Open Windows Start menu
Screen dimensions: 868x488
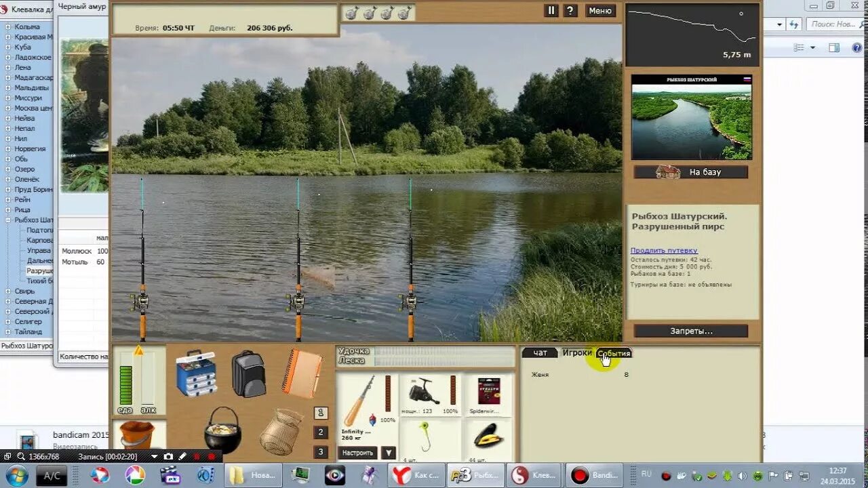pos(16,476)
